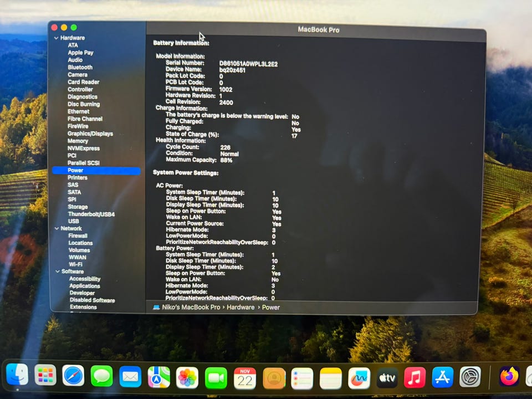
Task: Open Launchpad in the Dock
Action: coord(45,375)
